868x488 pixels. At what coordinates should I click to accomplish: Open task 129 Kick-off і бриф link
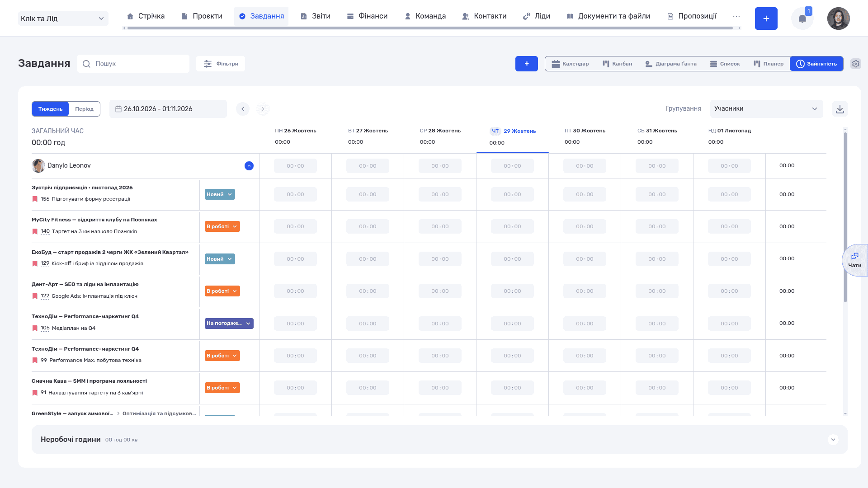pos(97,263)
